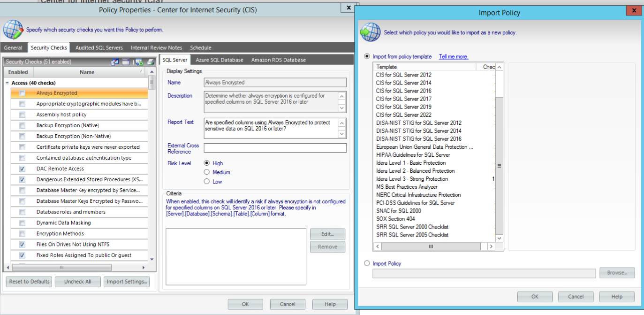Switch to the Amazon RDS Database tab

click(278, 60)
